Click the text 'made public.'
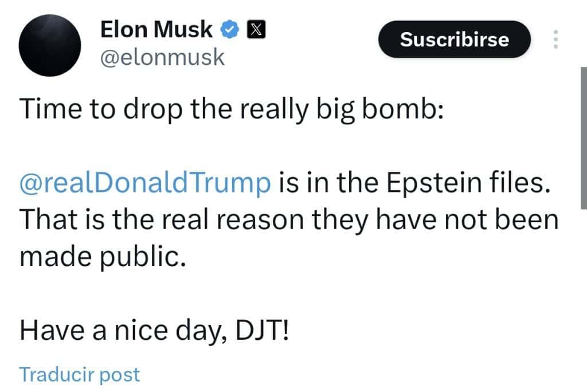The image size is (587, 392). [x=103, y=257]
